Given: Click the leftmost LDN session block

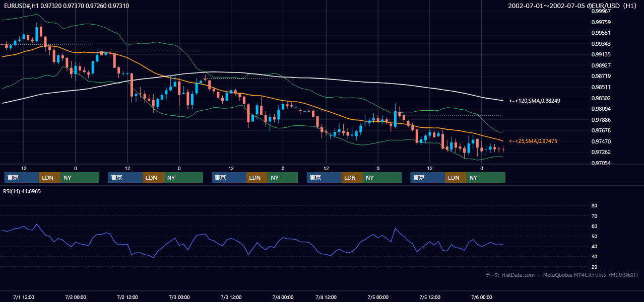Looking at the screenshot, I should (x=49, y=178).
